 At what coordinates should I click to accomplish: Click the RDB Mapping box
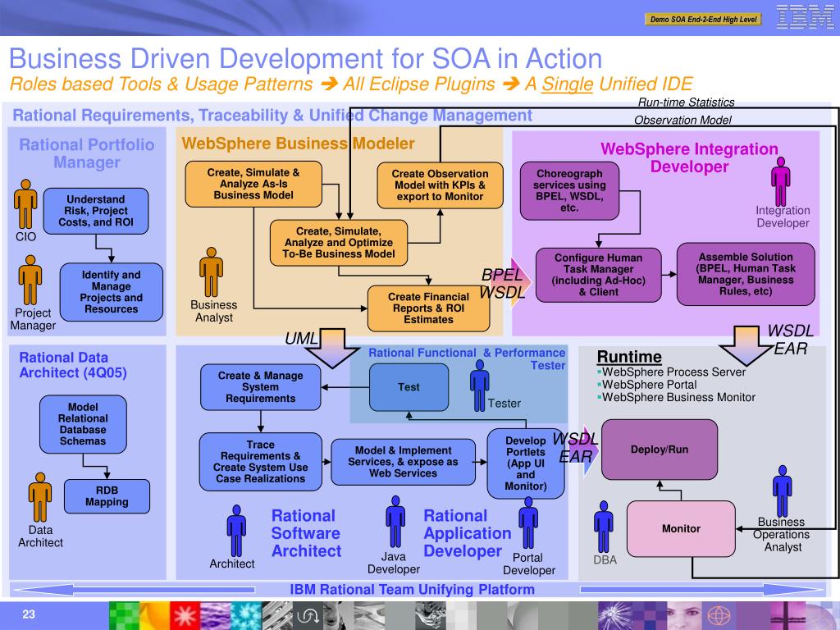point(107,496)
